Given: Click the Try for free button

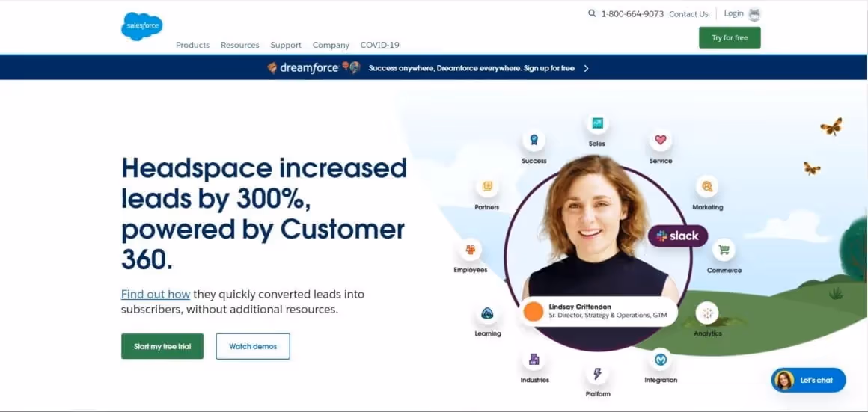Looking at the screenshot, I should (730, 37).
